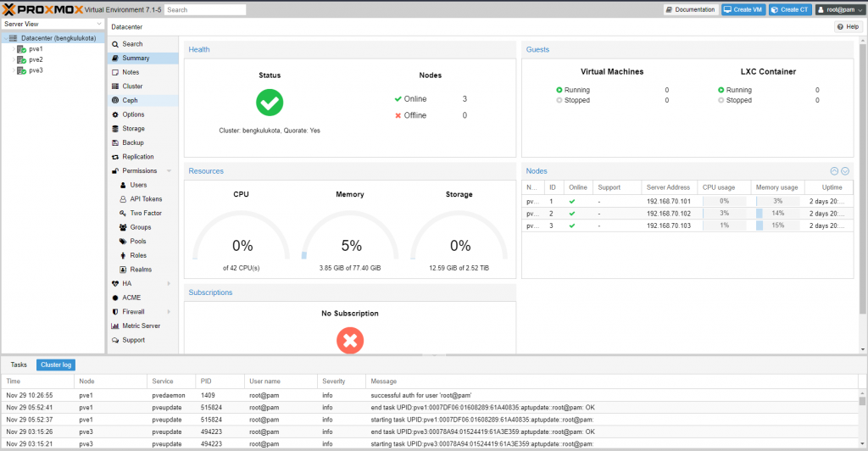Screen dimensions: 868x451
Task: Expand the pve1 tree node
Action: 14,48
